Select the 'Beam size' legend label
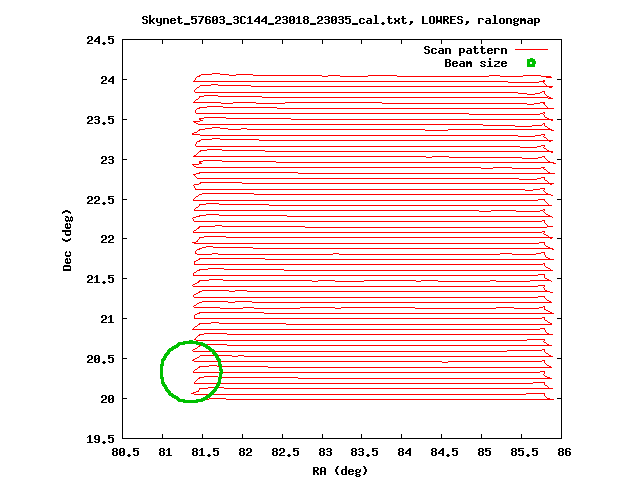Image resolution: width=640 pixels, height=480 pixels. click(x=476, y=63)
